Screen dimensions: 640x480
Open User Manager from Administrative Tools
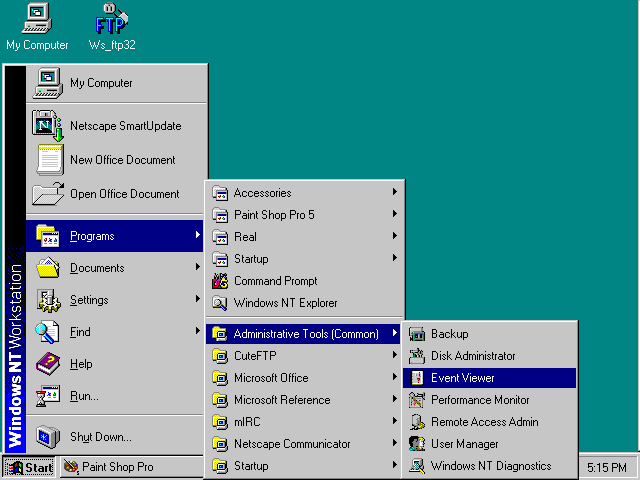point(489,444)
